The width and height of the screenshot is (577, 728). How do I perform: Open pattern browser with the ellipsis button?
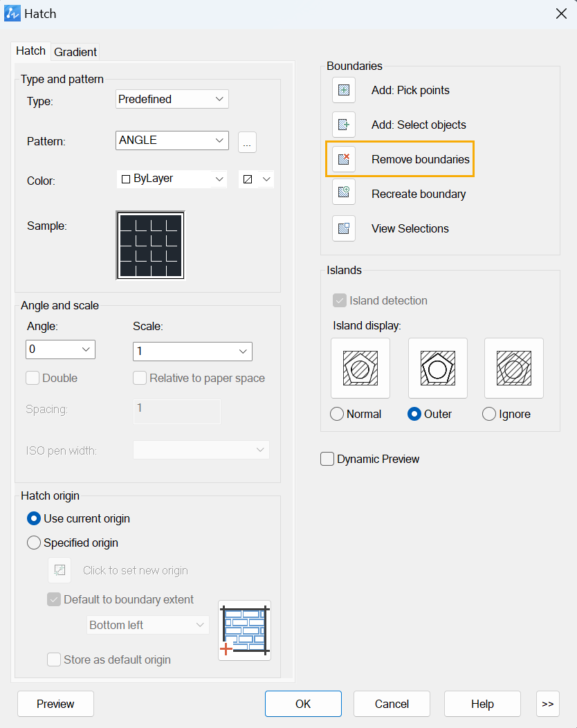(x=247, y=142)
